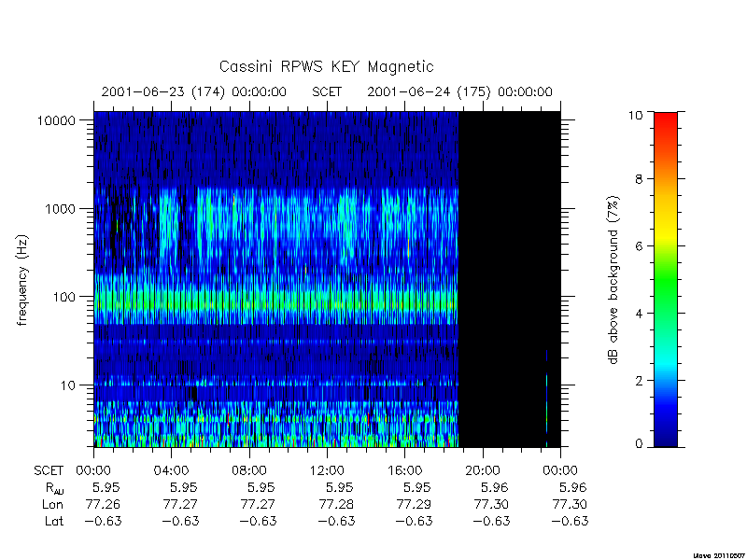
Task: Click the longitude value 77.29
Action: pyautogui.click(x=414, y=504)
